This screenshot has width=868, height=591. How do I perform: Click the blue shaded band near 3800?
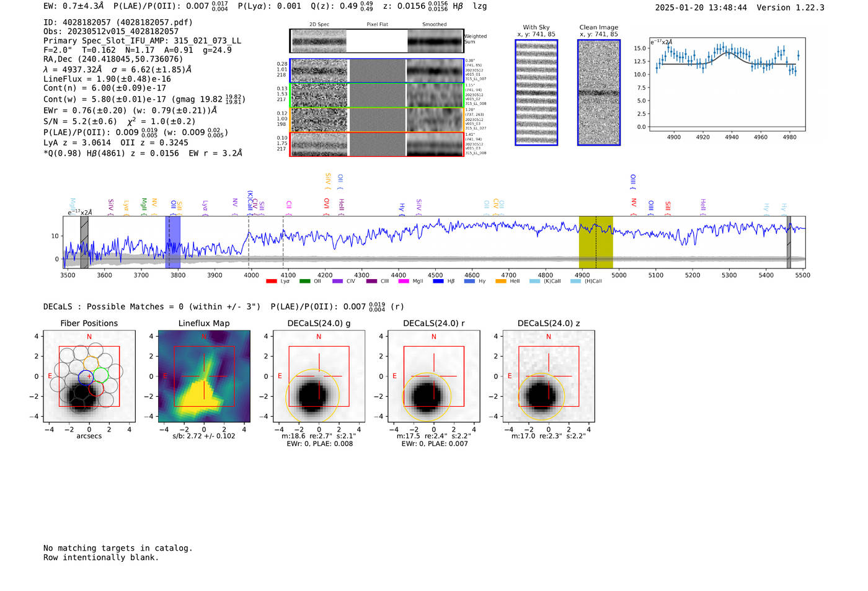[173, 242]
